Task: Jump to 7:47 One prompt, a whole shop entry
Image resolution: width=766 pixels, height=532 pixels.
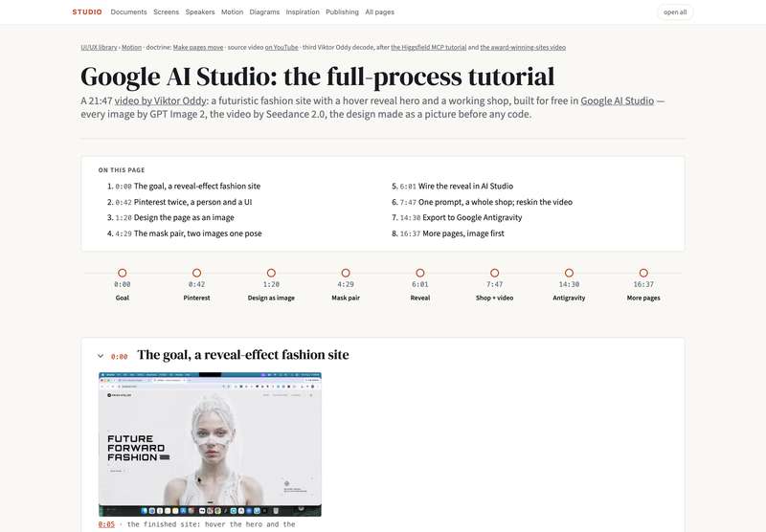Action: (x=486, y=202)
